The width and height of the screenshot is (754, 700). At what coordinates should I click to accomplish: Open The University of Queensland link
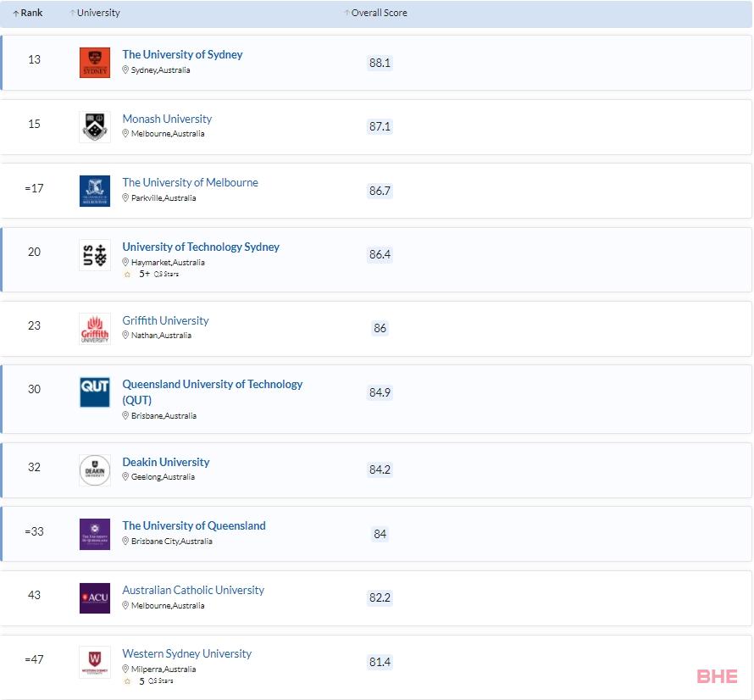(194, 525)
